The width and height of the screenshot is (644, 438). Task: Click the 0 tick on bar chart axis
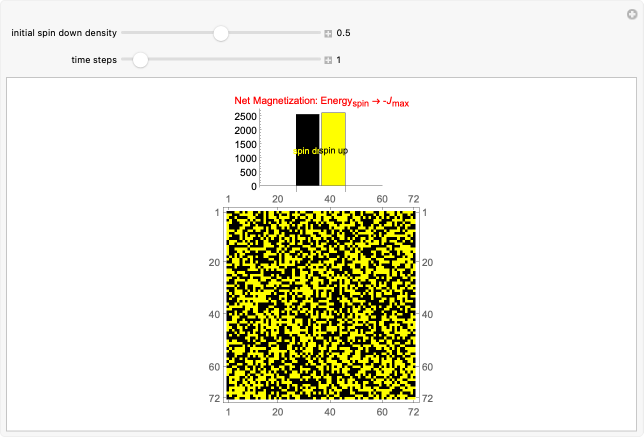pos(253,186)
